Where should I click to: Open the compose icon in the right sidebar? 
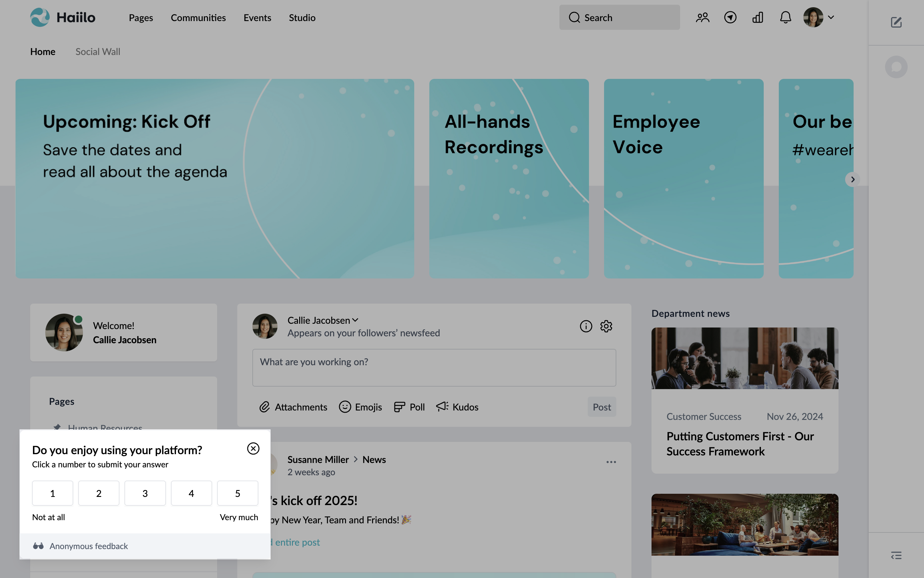click(896, 22)
